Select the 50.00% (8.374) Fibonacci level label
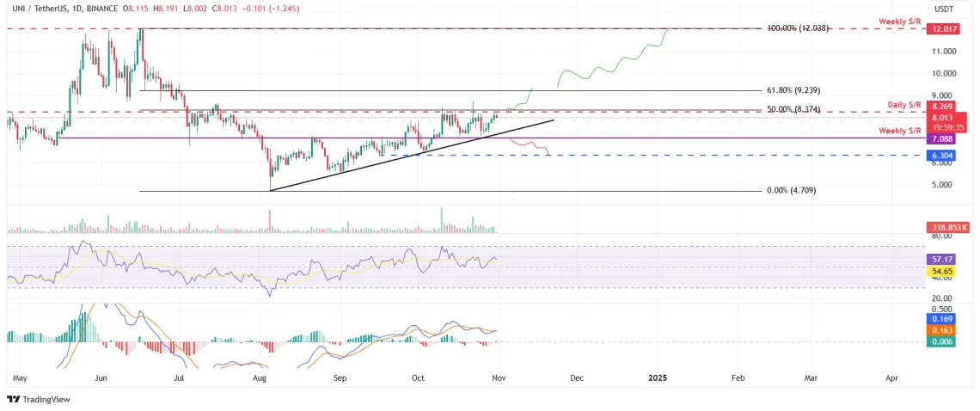This screenshot has width=980, height=411. (795, 110)
